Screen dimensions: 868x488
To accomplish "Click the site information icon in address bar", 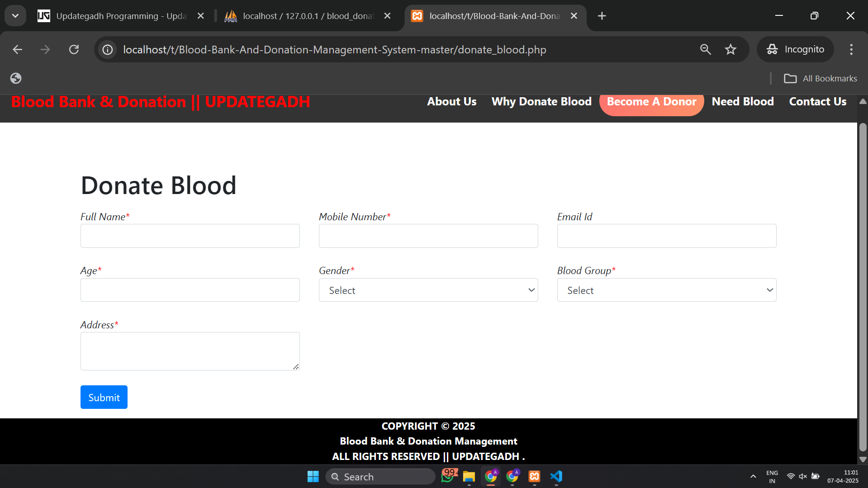I will point(107,49).
